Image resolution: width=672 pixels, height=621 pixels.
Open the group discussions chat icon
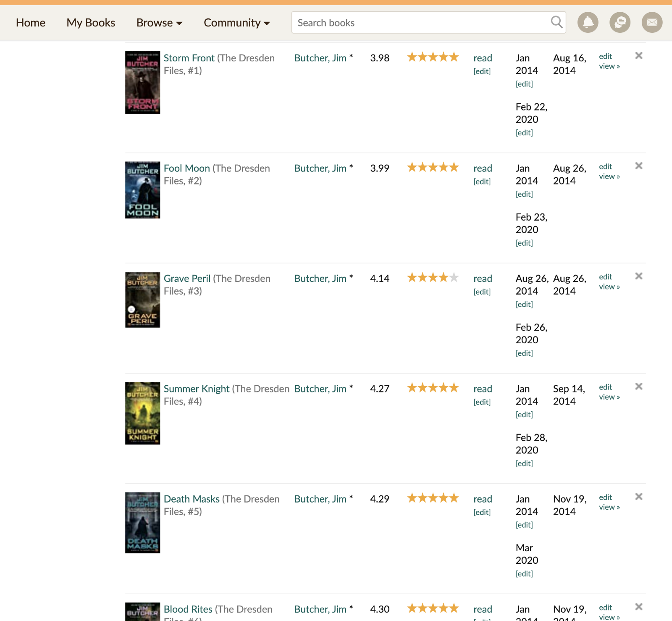click(619, 22)
